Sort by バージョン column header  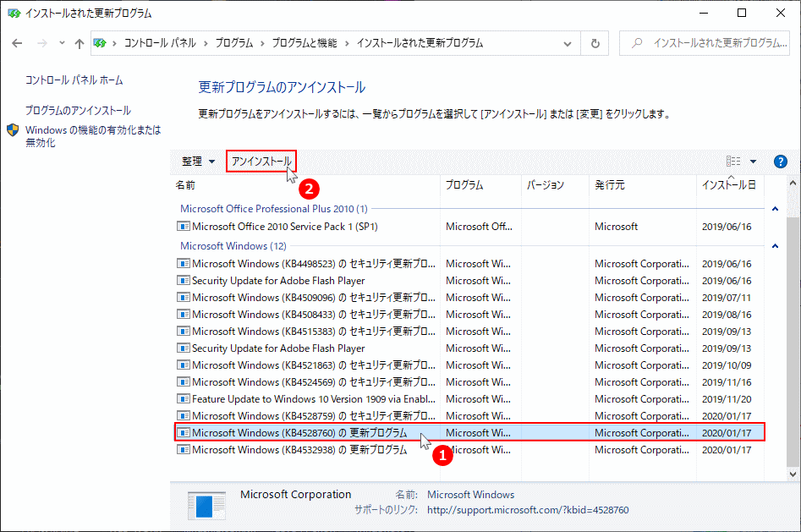coord(555,185)
